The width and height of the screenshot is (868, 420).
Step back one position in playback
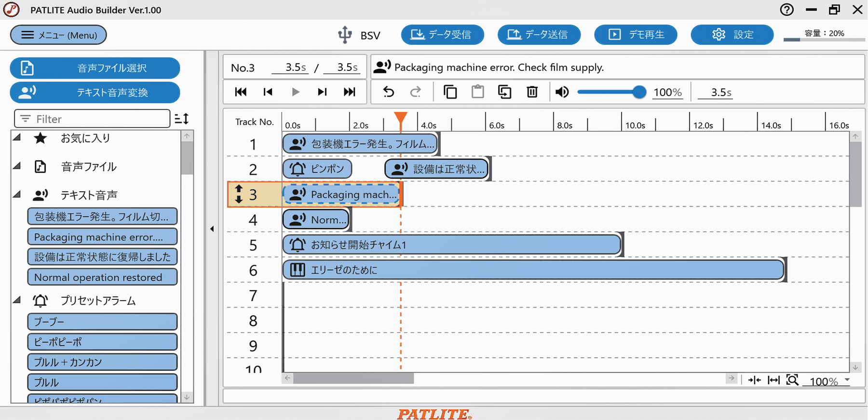[x=268, y=92]
